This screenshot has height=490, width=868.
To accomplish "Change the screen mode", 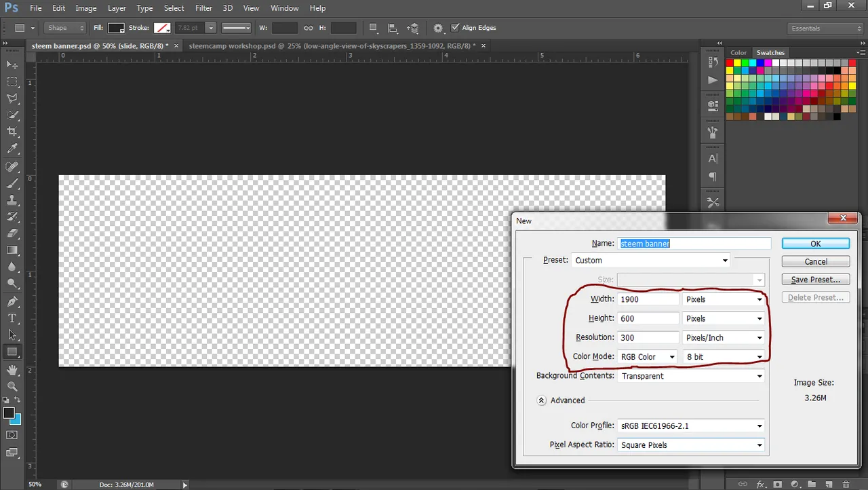I will point(12,452).
